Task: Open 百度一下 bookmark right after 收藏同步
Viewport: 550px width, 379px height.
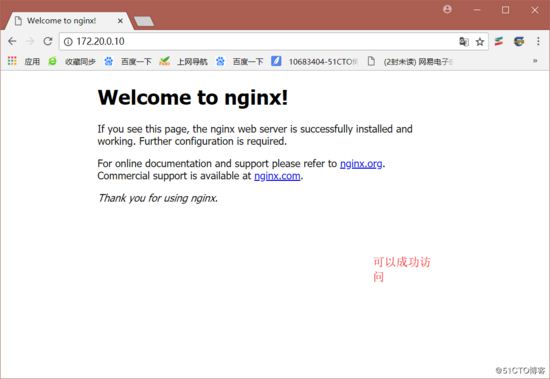Action: tap(128, 61)
